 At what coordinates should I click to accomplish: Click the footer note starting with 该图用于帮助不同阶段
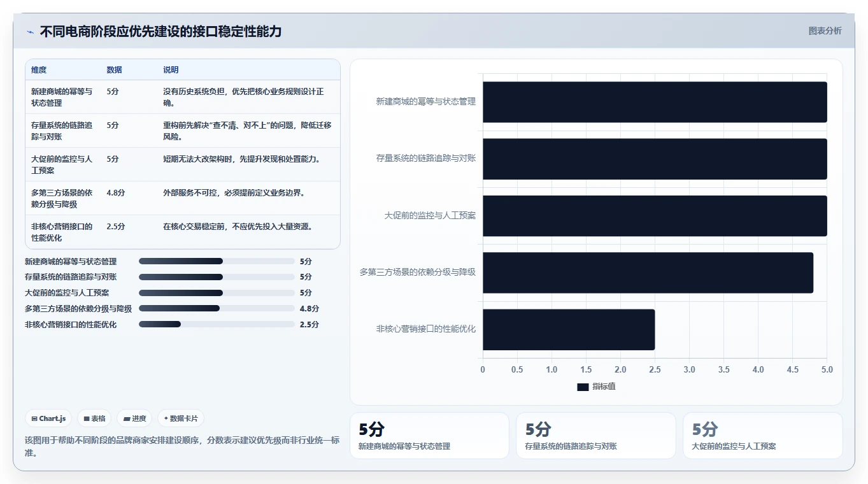182,446
